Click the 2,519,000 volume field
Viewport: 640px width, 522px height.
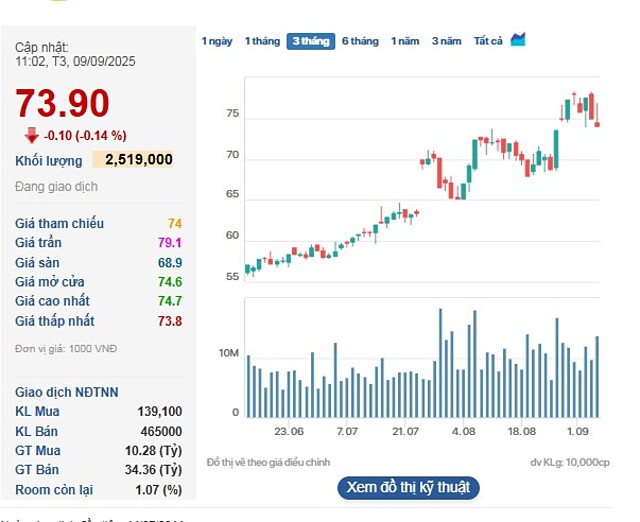[x=135, y=159]
